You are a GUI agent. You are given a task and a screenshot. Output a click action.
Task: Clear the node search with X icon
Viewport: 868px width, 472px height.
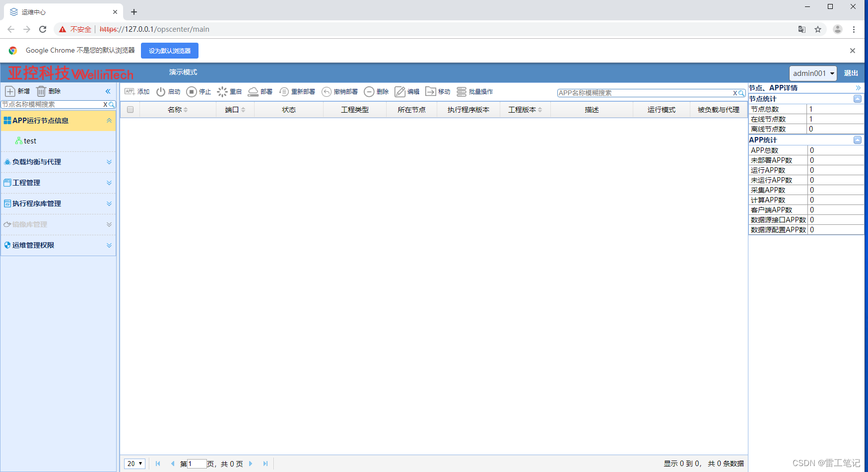coord(105,105)
